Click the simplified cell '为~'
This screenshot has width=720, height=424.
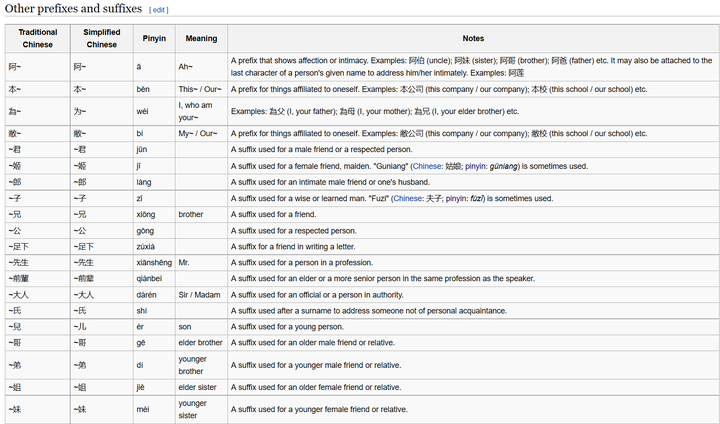pyautogui.click(x=101, y=111)
